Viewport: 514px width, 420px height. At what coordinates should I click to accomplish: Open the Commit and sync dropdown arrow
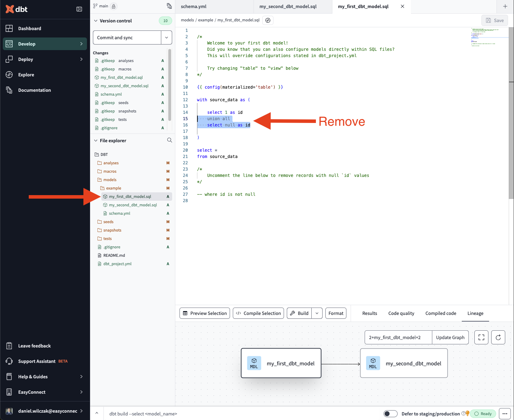pyautogui.click(x=167, y=37)
